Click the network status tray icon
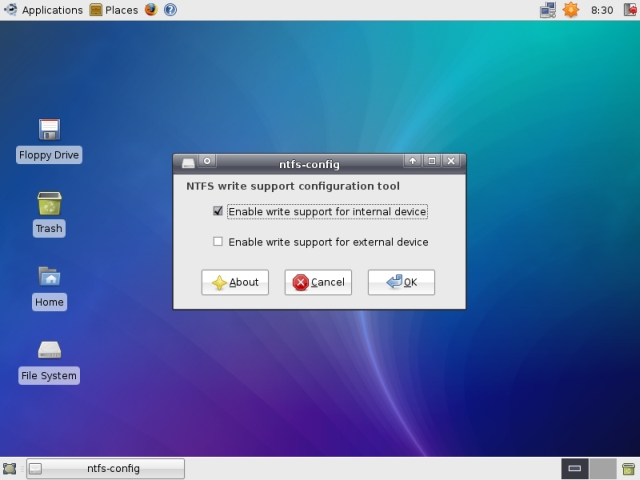This screenshot has height=480, width=640. pyautogui.click(x=548, y=10)
